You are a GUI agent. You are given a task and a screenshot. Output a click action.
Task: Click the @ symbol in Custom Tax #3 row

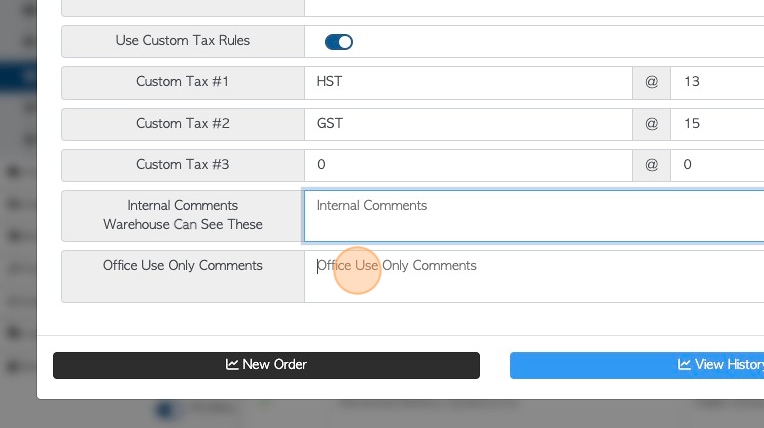coord(651,165)
